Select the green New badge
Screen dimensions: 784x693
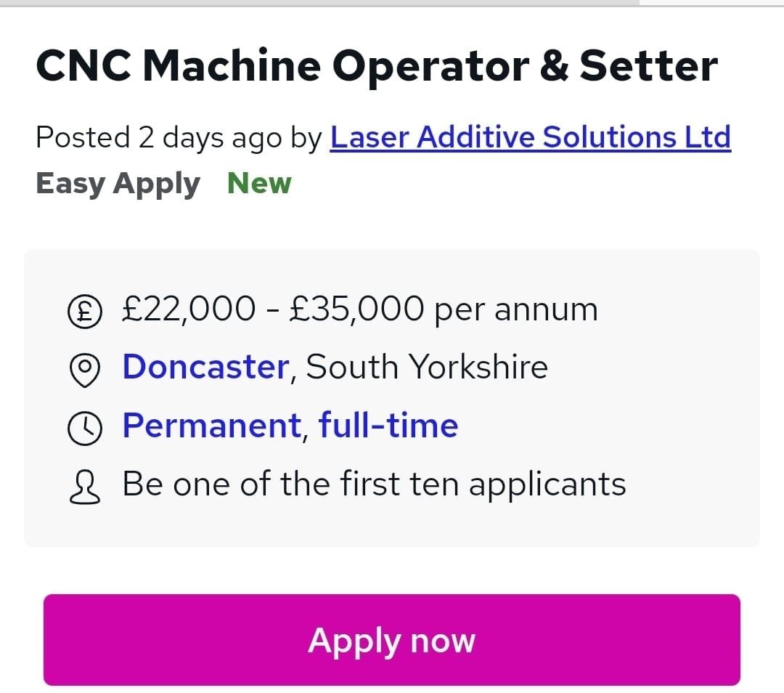click(x=258, y=183)
